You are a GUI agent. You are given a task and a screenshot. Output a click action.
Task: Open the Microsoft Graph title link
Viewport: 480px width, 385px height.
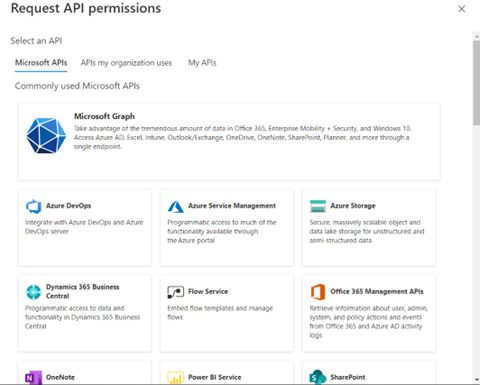(104, 116)
